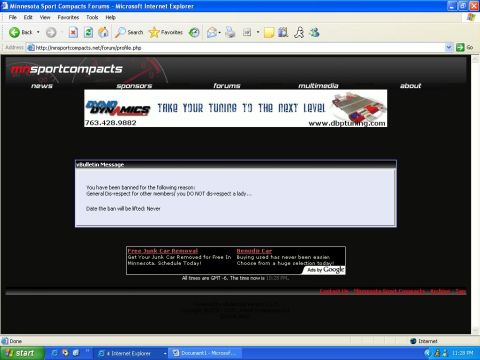The image size is (480, 360).
Task: Open the Windows Start menu
Action: (22, 353)
